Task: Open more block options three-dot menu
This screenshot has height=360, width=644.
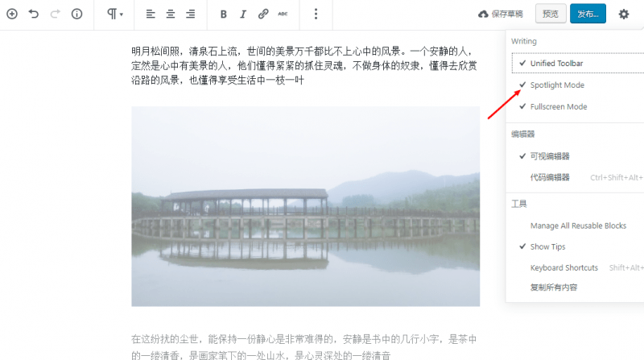Action: coord(316,14)
